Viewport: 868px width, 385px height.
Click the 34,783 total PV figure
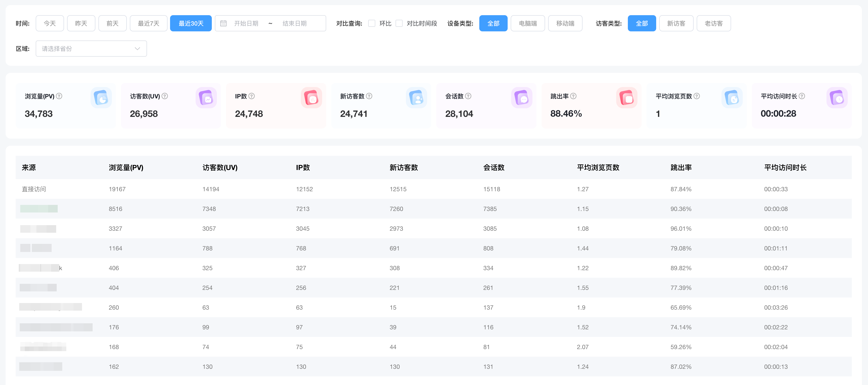point(39,114)
